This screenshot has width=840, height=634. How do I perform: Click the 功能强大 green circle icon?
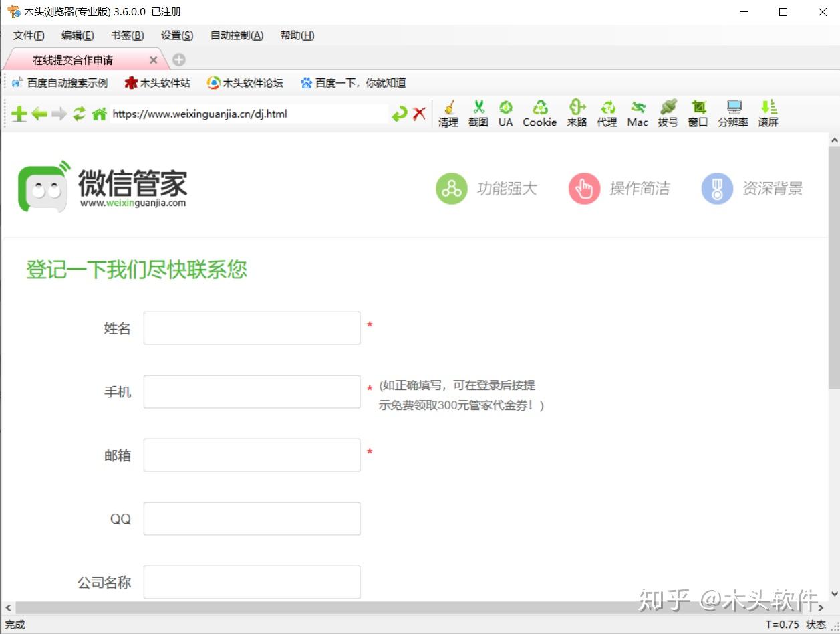coord(452,189)
